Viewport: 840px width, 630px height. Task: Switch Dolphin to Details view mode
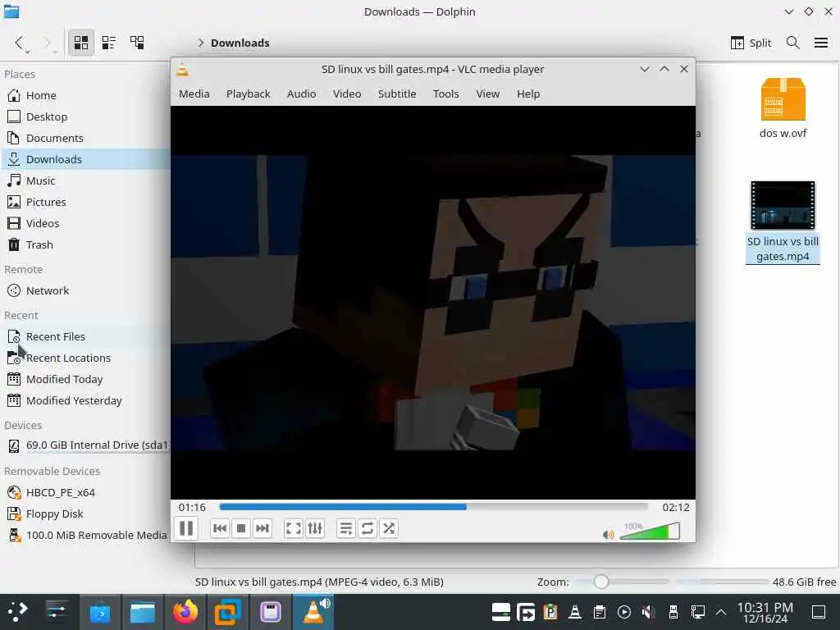[137, 43]
